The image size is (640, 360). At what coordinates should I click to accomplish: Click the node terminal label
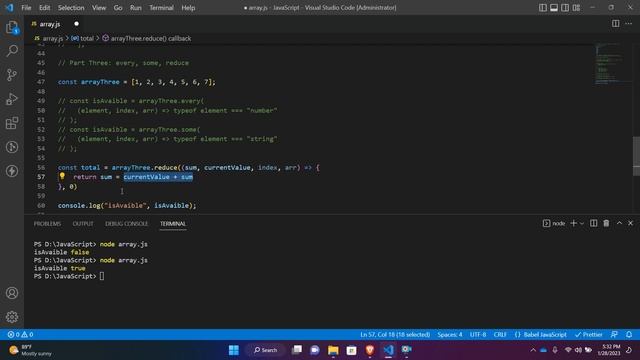click(554, 223)
